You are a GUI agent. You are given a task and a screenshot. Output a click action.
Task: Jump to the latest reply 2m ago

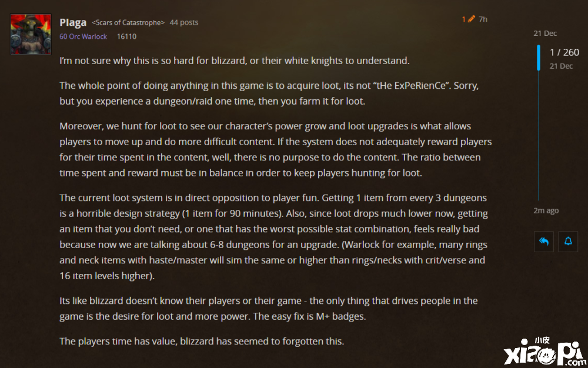[546, 210]
